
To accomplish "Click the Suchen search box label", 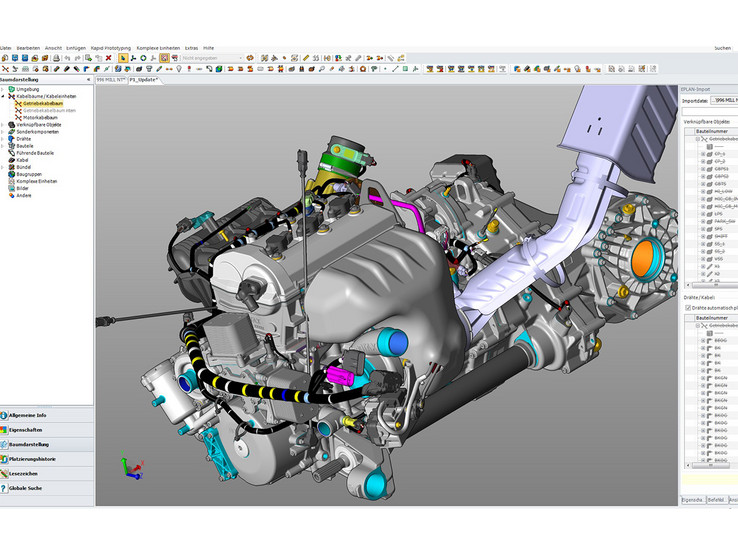I will click(722, 48).
